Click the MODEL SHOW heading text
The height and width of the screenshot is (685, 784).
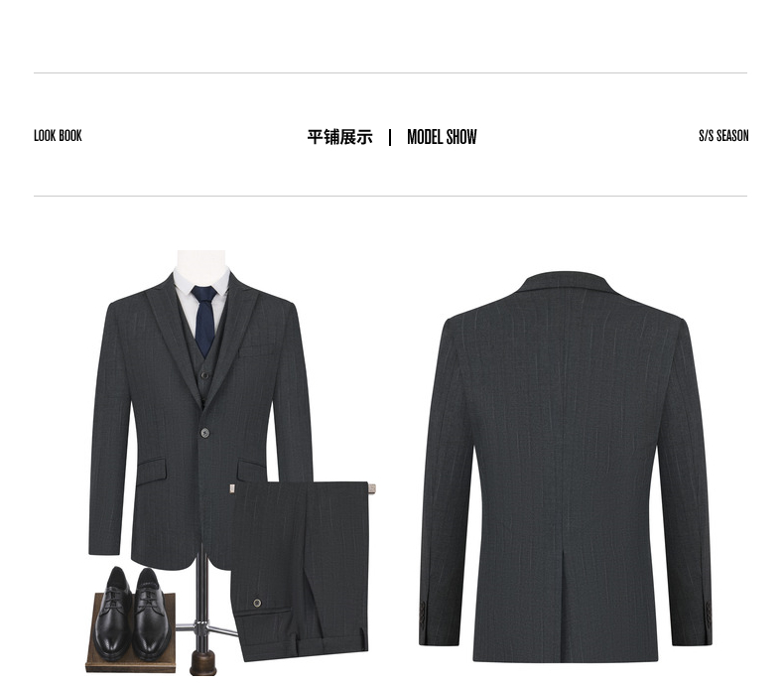[442, 137]
